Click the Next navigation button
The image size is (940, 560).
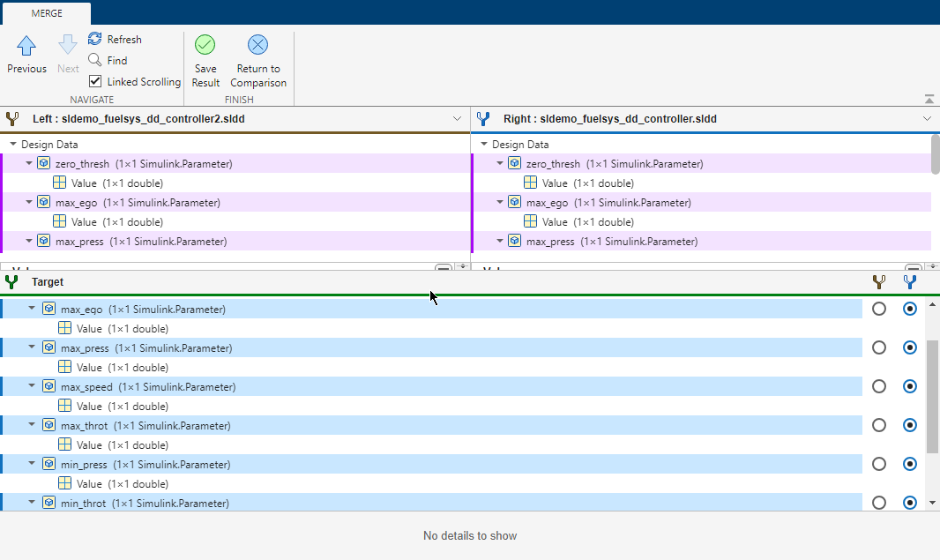tap(68, 53)
